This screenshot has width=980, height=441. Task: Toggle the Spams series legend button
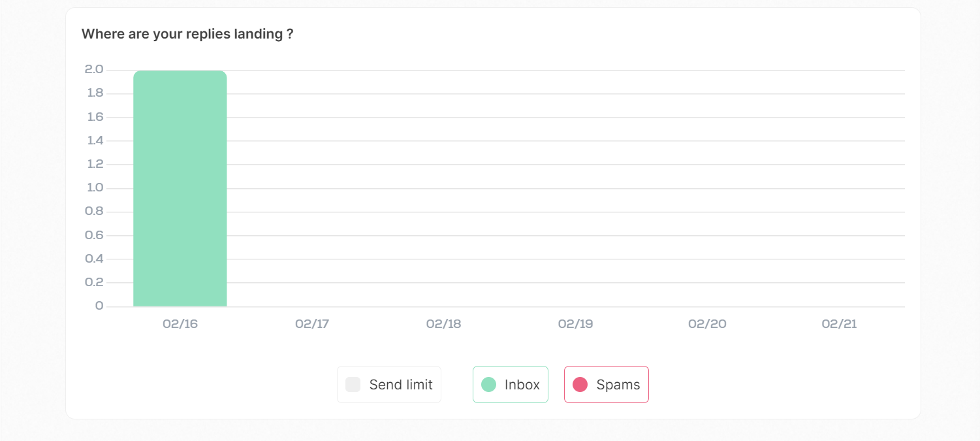pos(607,385)
